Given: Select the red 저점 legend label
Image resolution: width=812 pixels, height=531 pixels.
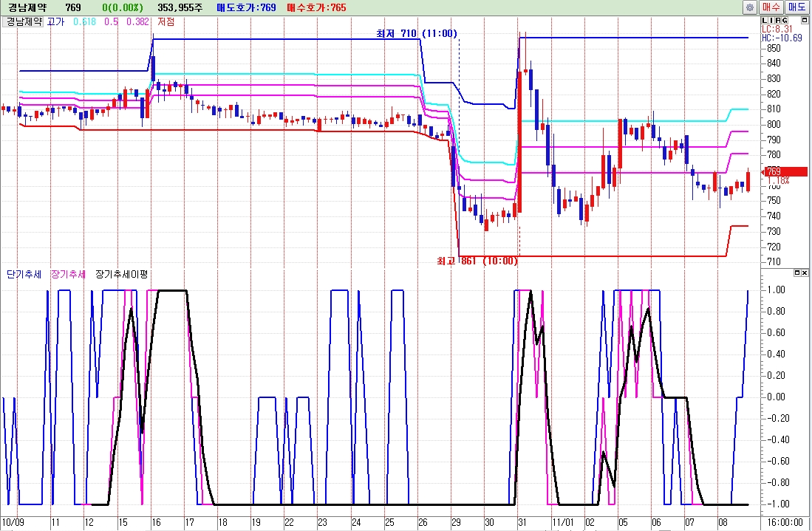Looking at the screenshot, I should [166, 21].
